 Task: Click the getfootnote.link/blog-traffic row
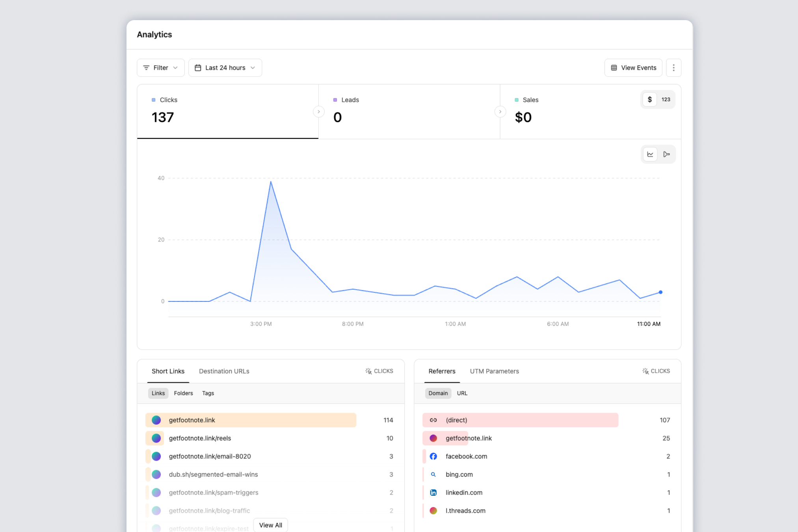(x=270, y=511)
